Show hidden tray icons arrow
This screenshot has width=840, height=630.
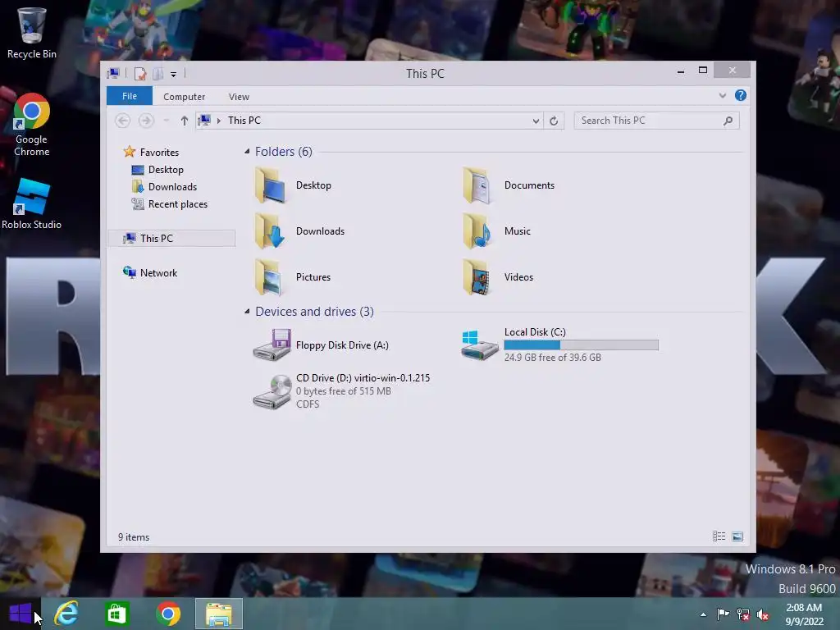click(x=703, y=614)
